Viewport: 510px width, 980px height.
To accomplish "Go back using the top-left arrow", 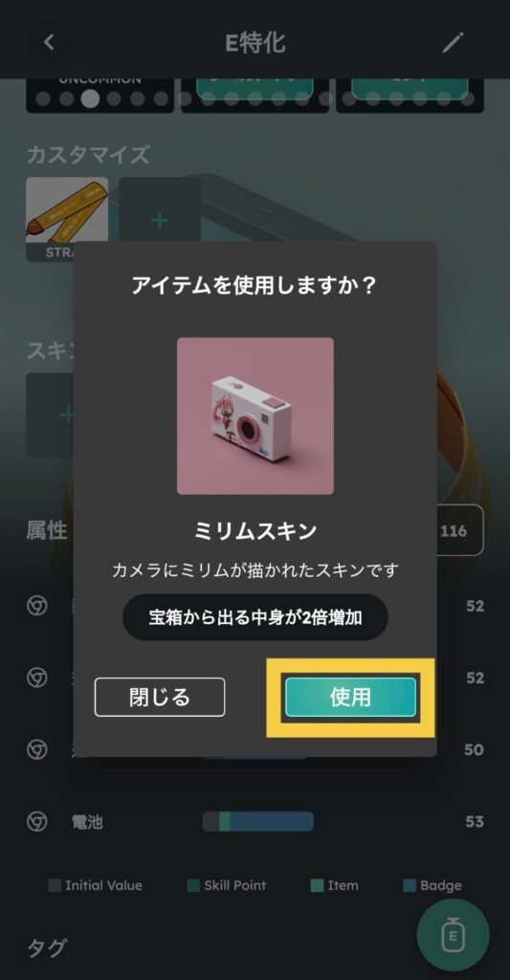I will 49,42.
